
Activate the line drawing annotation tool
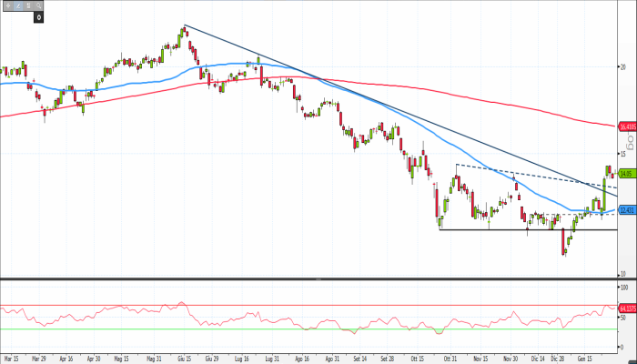[16, 6]
